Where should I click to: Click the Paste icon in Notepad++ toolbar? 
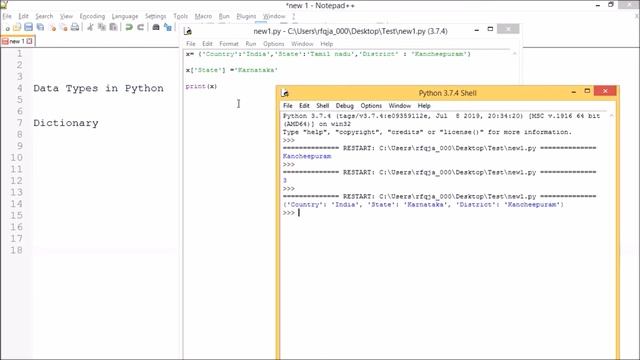pyautogui.click(x=113, y=27)
